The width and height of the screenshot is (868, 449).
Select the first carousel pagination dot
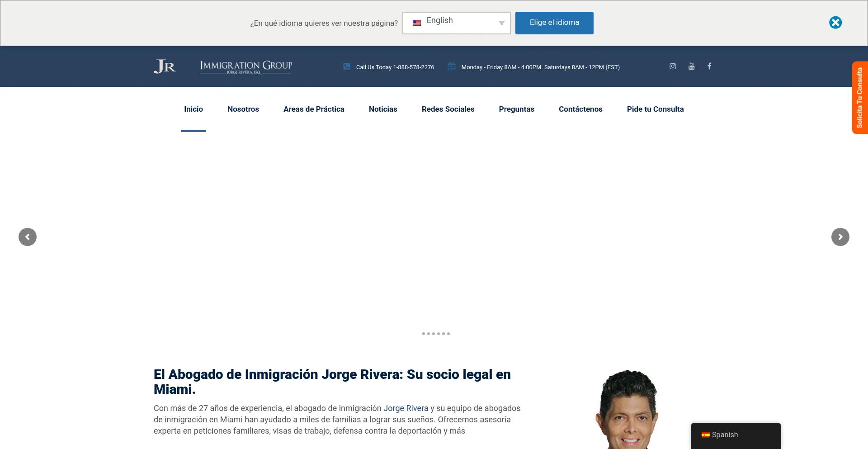(424, 334)
